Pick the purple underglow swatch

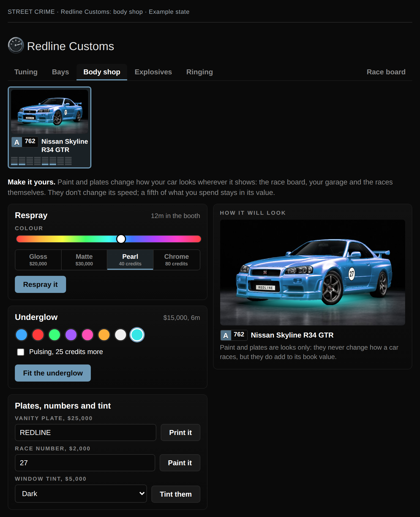71,335
